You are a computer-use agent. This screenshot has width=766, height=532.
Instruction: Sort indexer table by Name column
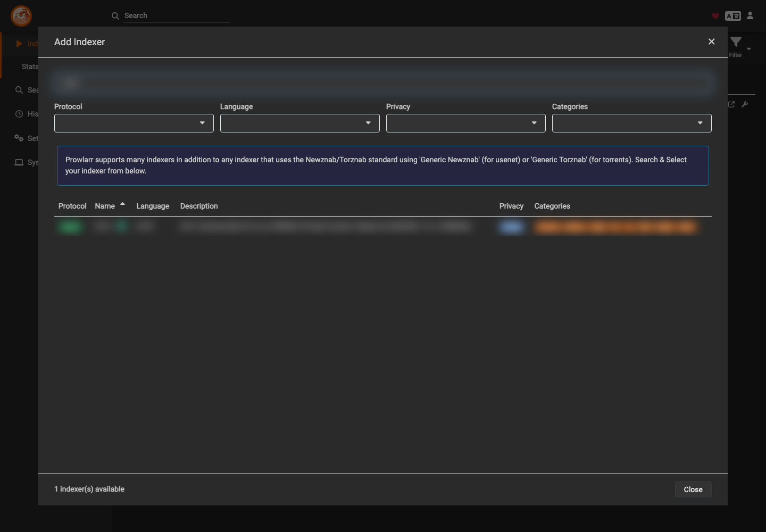pos(105,206)
